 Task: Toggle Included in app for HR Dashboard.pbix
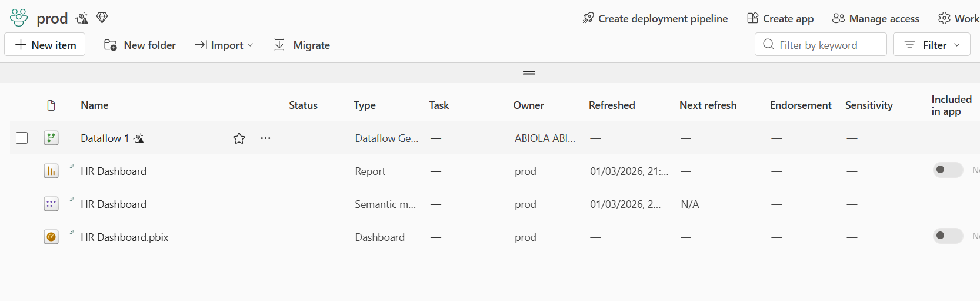[x=948, y=236]
